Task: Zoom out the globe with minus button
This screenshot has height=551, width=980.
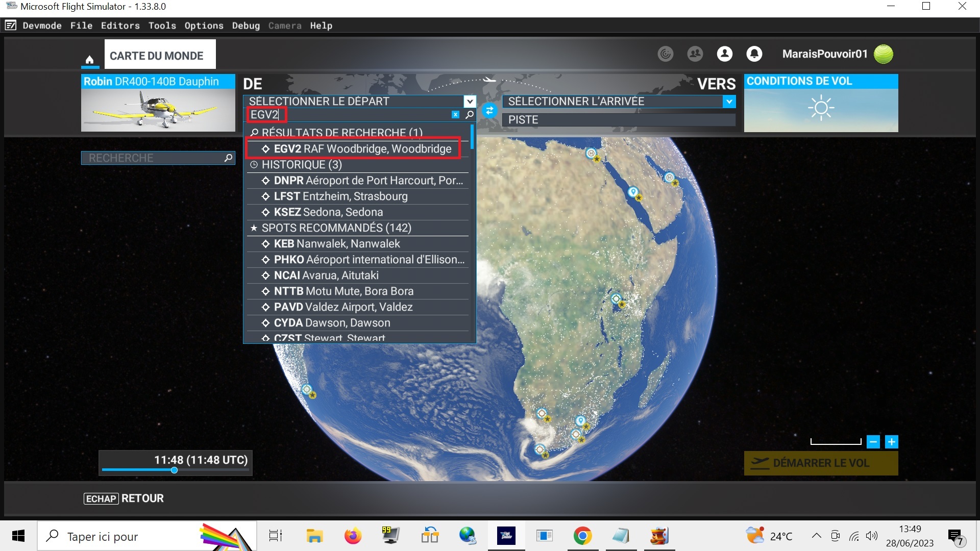Action: click(873, 442)
